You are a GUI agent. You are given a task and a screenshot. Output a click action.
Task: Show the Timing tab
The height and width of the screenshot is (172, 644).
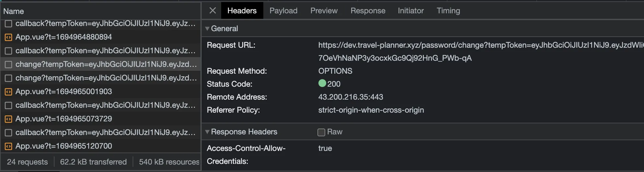point(448,11)
